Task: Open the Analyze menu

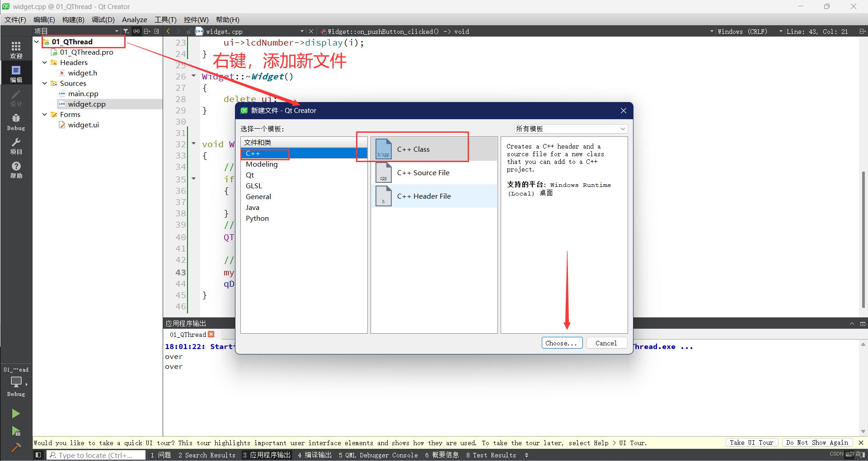Action: click(135, 19)
